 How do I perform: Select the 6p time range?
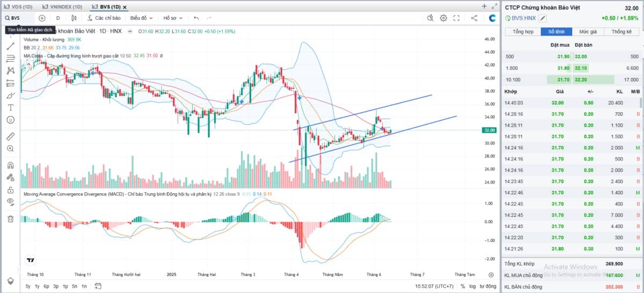click(x=47, y=286)
